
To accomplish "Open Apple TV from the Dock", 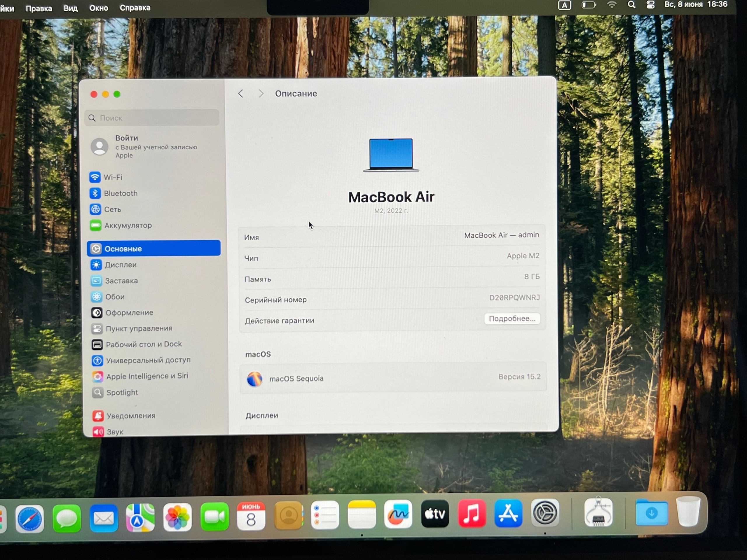I will pyautogui.click(x=435, y=514).
